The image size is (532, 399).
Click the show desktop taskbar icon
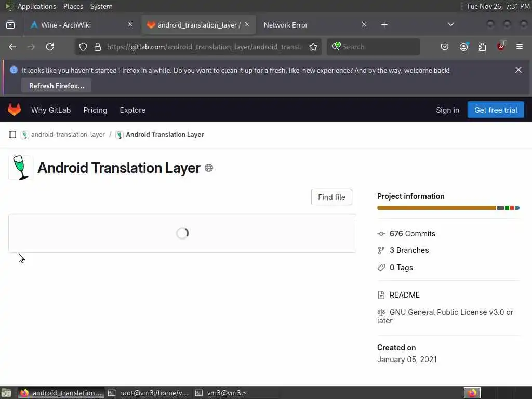(6, 393)
